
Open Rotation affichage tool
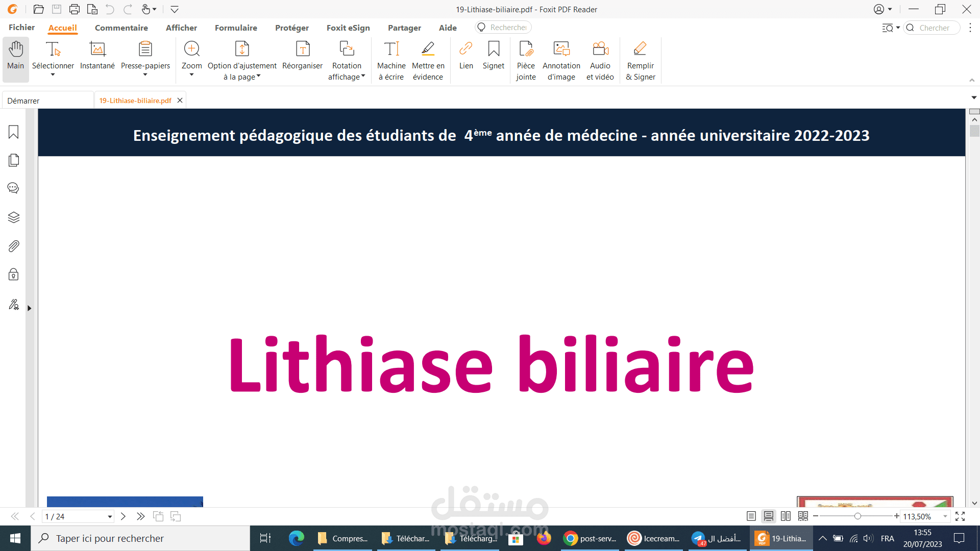[347, 60]
